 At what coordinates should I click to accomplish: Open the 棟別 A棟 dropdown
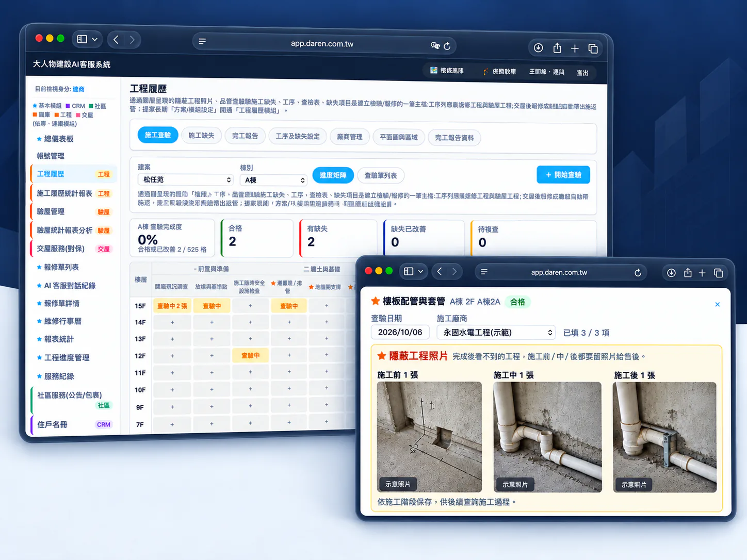click(x=274, y=180)
